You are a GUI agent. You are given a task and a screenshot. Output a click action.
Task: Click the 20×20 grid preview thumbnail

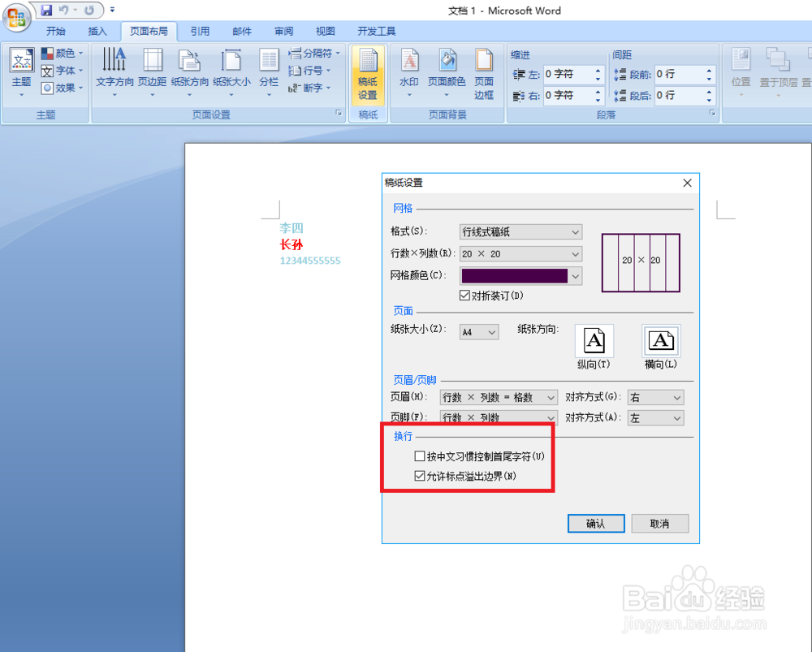click(x=641, y=262)
